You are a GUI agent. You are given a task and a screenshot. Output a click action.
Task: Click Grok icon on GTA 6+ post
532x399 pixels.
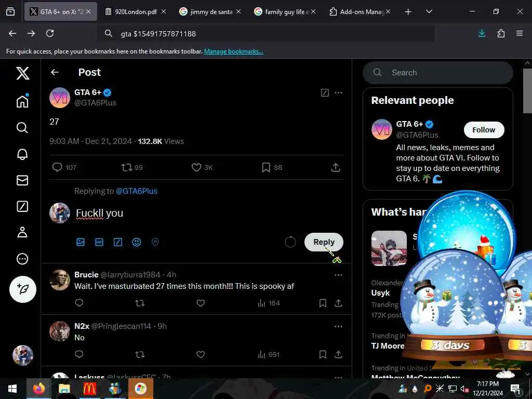pos(325,92)
